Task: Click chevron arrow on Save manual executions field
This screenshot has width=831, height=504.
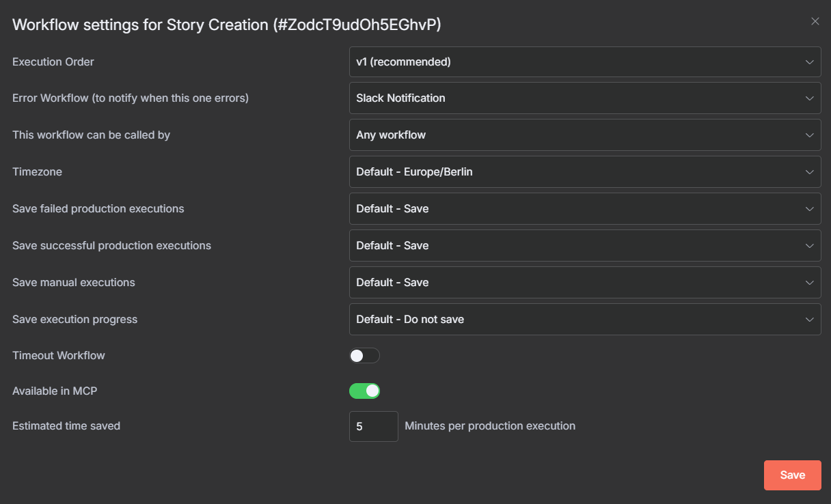Action: (x=809, y=283)
